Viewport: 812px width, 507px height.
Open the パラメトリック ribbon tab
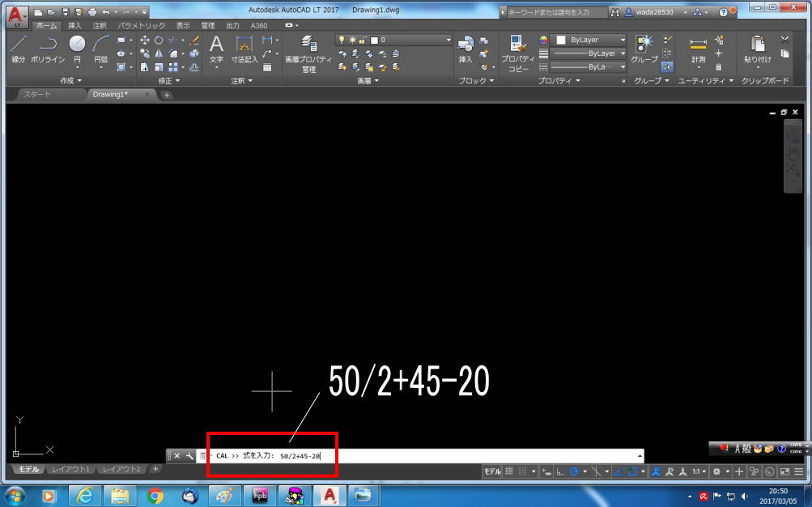click(141, 25)
